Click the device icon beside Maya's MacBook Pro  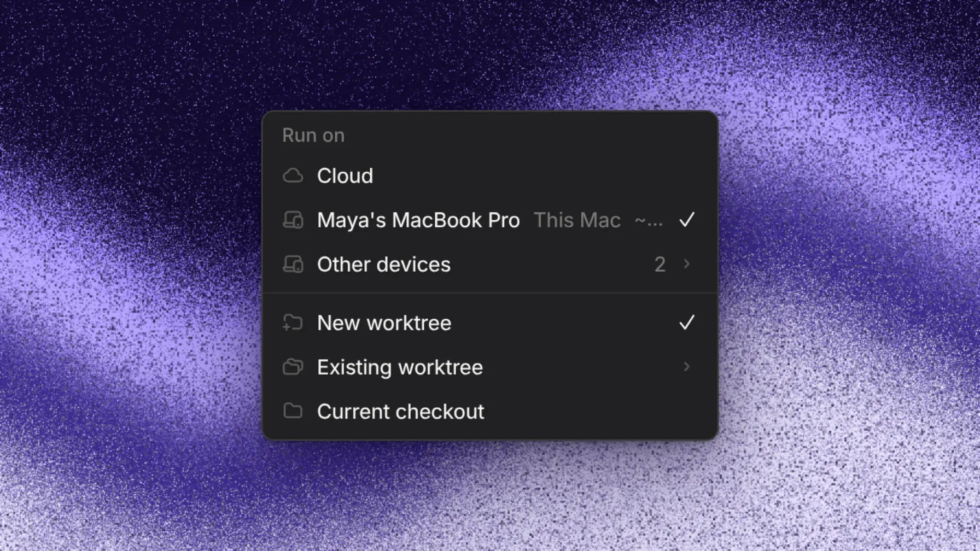tap(293, 220)
